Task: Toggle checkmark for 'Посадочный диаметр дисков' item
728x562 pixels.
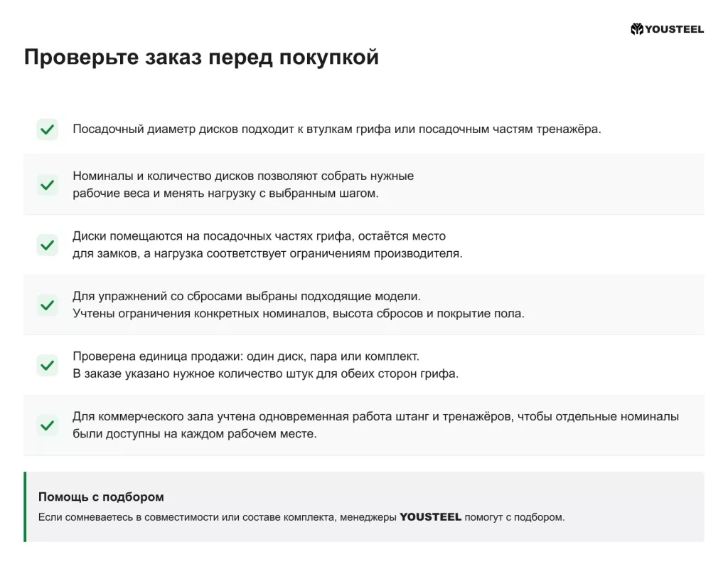Action: pyautogui.click(x=48, y=129)
